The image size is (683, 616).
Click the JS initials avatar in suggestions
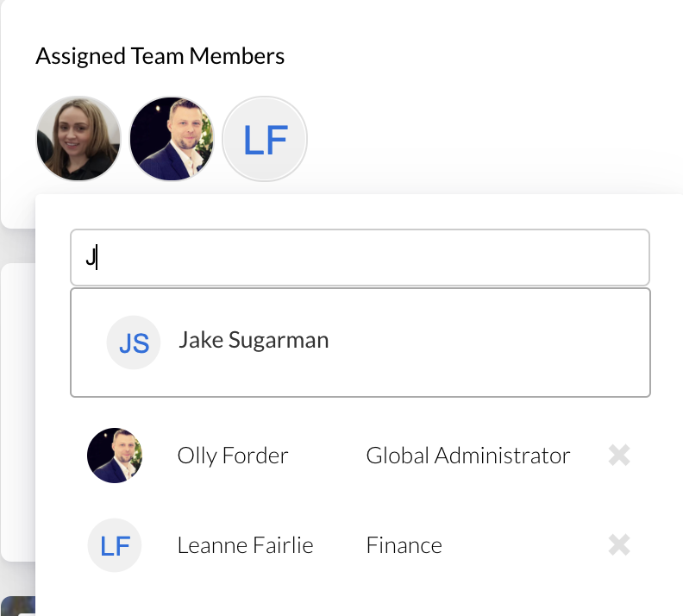coord(134,343)
